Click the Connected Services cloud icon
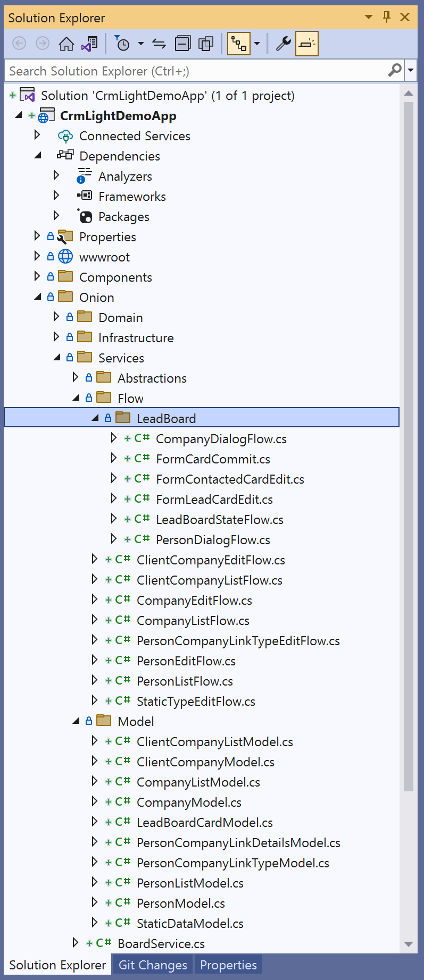 pyautogui.click(x=65, y=136)
